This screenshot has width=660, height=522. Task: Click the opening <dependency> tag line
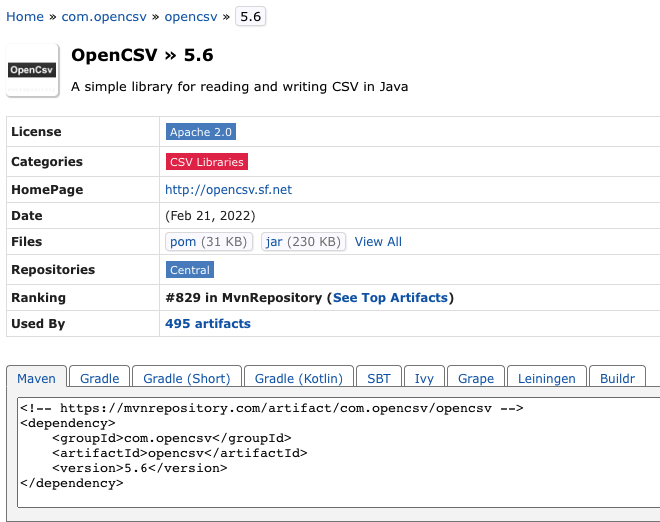click(x=68, y=423)
